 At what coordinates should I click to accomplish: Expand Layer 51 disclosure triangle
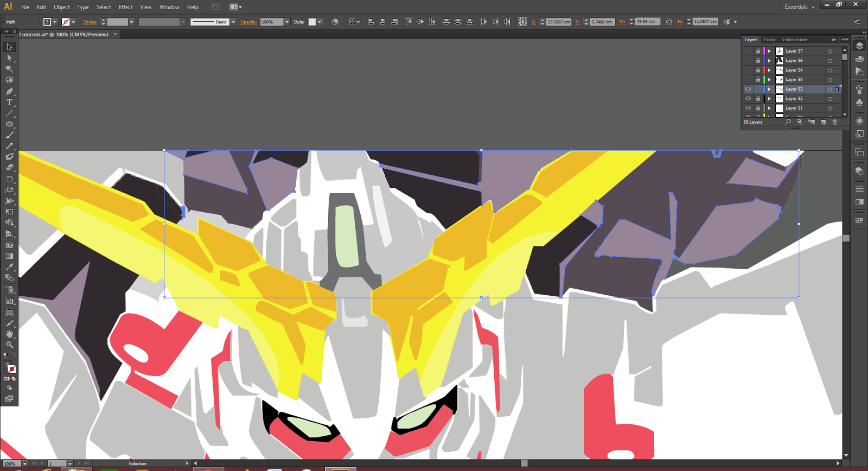point(769,108)
